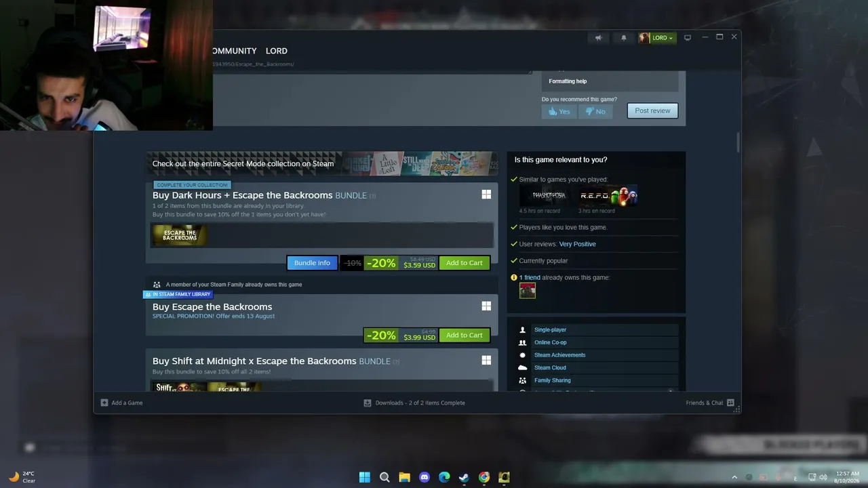Select No thumbs down recommendation

(x=596, y=111)
